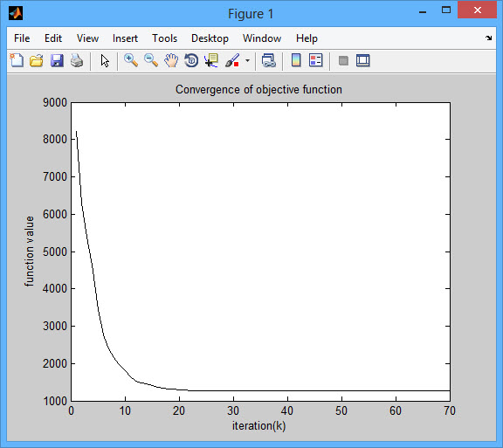Viewport: 503px width, 448px height.
Task: Toggle the Brush data tool
Action: click(x=232, y=60)
